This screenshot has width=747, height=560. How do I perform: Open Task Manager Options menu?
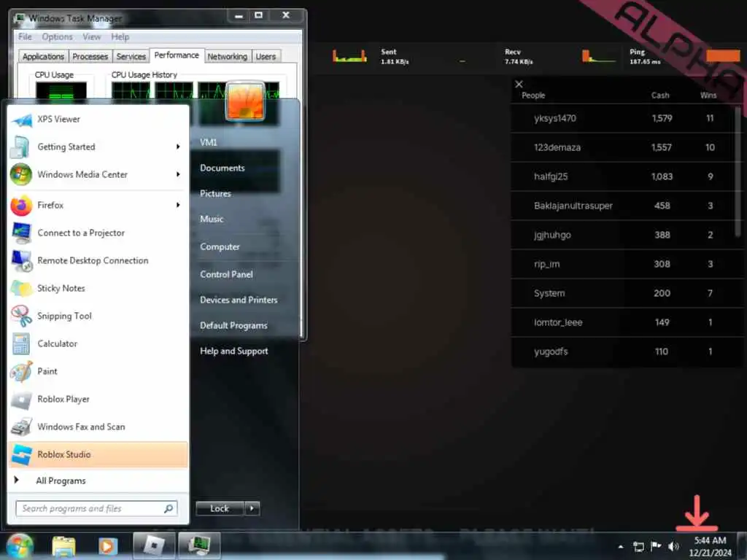[x=57, y=36]
